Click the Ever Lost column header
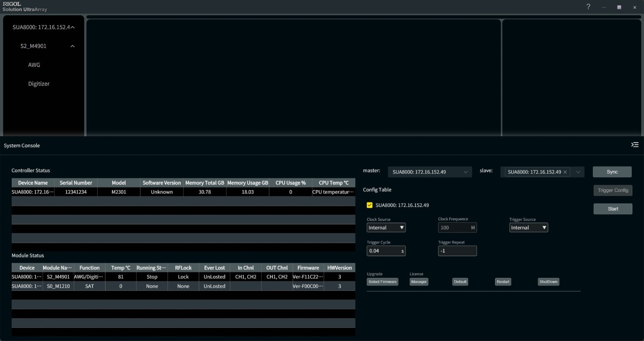This screenshot has height=341, width=644. click(x=215, y=268)
